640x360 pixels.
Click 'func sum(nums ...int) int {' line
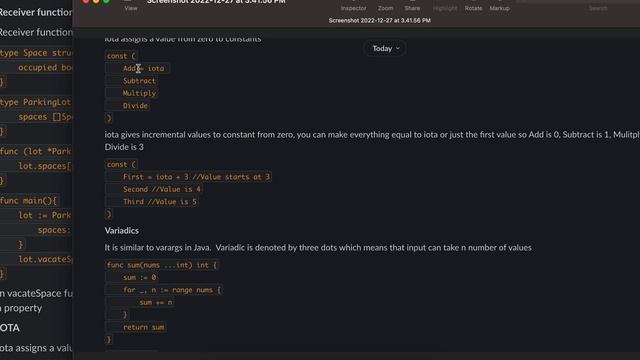pos(162,265)
